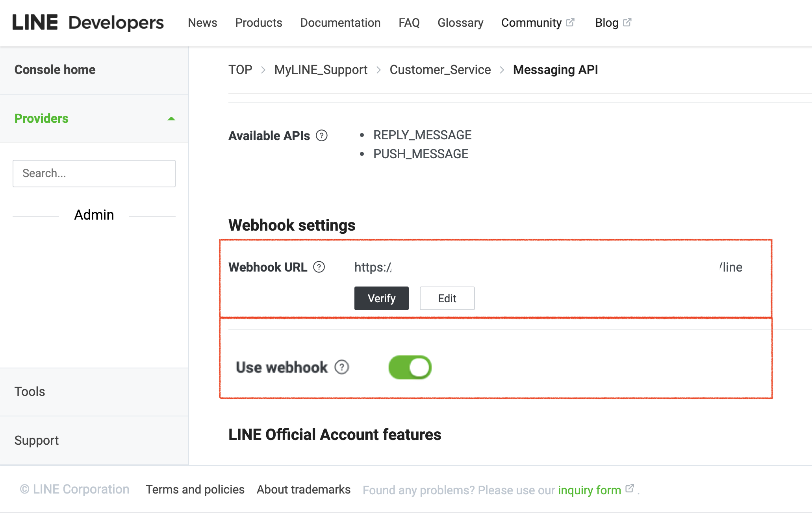Open Console home in sidebar

point(55,70)
